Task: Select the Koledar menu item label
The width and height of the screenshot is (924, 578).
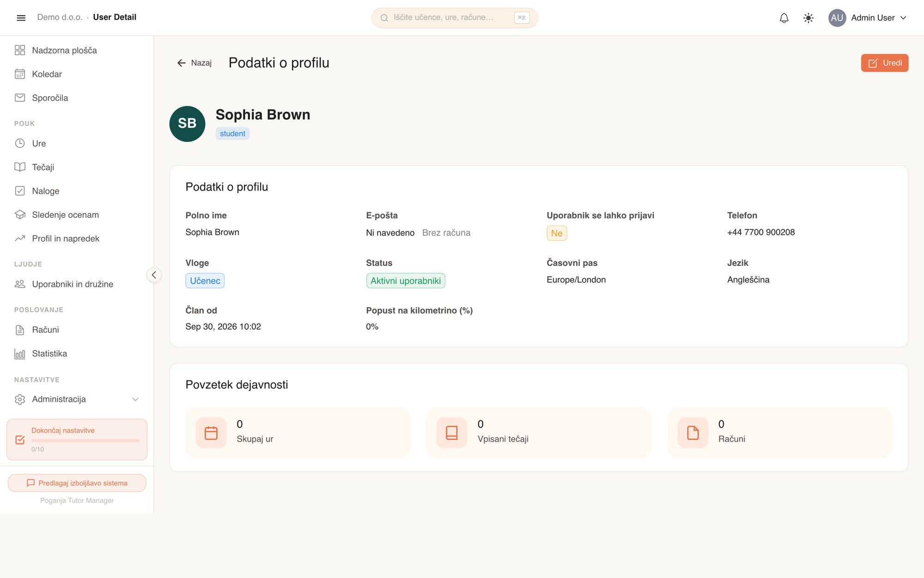Action: tap(47, 74)
